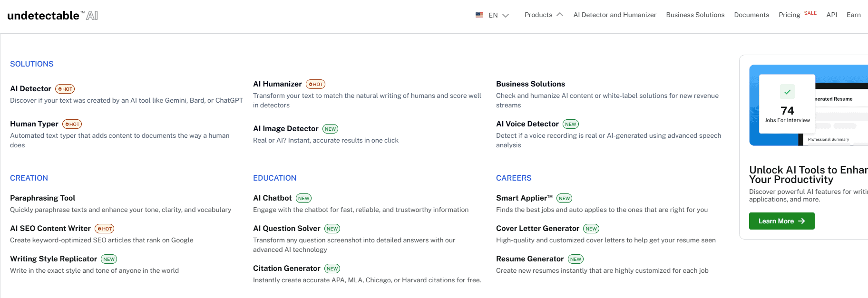Click the NEW badge beside AI Image Detector

330,129
